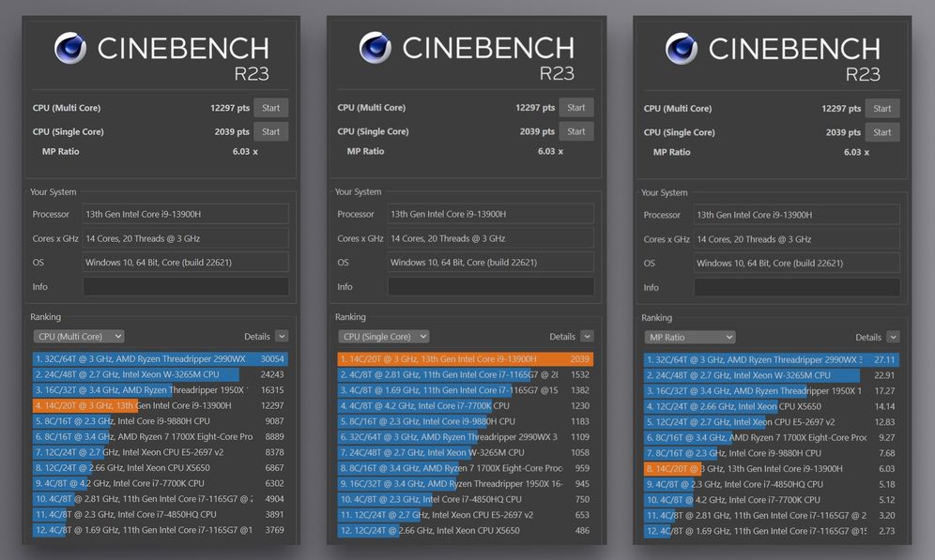This screenshot has height=560, width=935.
Task: Start the Single Core test in the middle panel
Action: point(575,131)
